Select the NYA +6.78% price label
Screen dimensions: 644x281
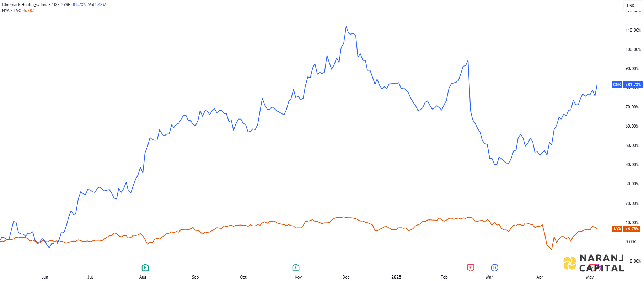coord(626,229)
